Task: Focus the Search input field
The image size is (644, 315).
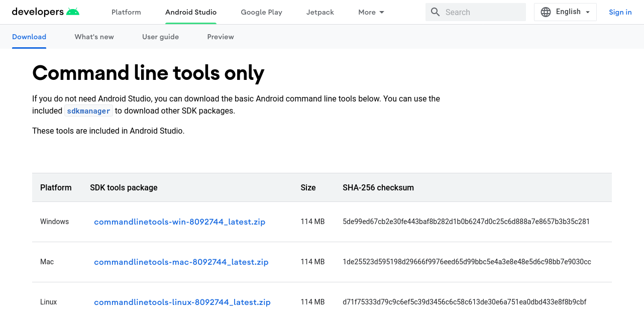Action: [476, 12]
